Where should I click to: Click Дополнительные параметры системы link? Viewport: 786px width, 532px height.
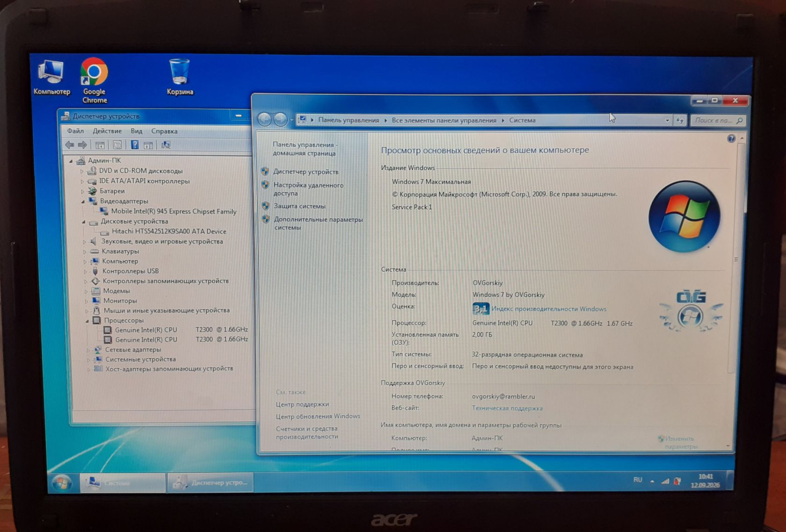[318, 223]
